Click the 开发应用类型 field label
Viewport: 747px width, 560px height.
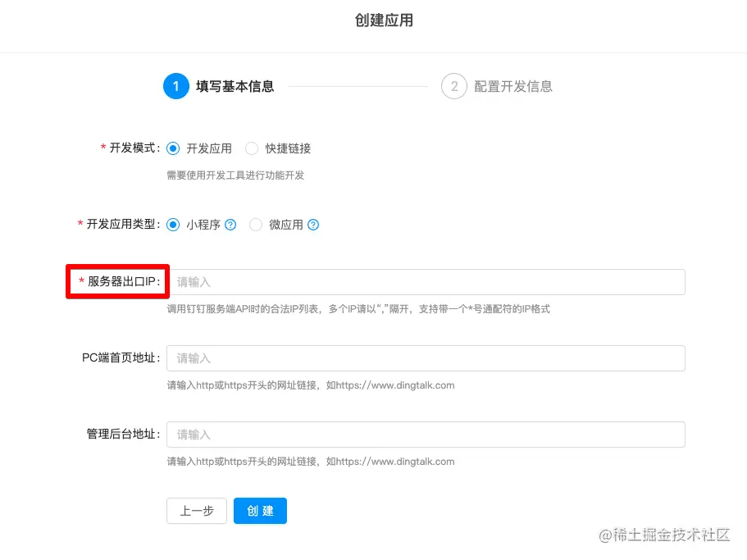(119, 225)
